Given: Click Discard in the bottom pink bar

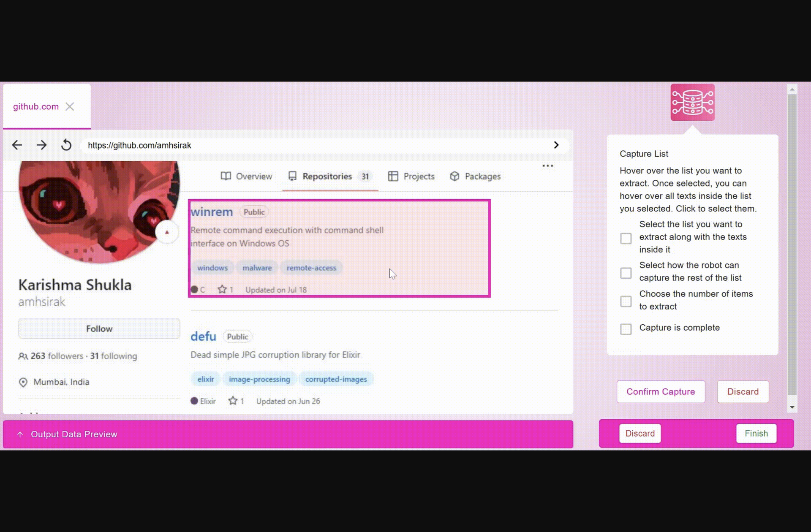Looking at the screenshot, I should click(640, 433).
